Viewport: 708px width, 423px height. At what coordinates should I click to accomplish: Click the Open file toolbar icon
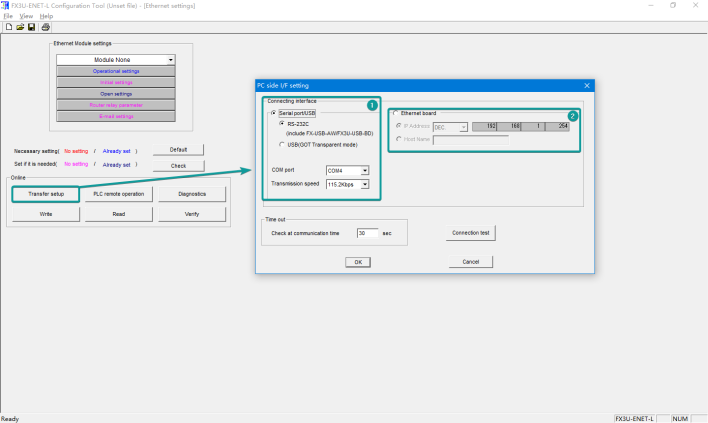(19, 27)
